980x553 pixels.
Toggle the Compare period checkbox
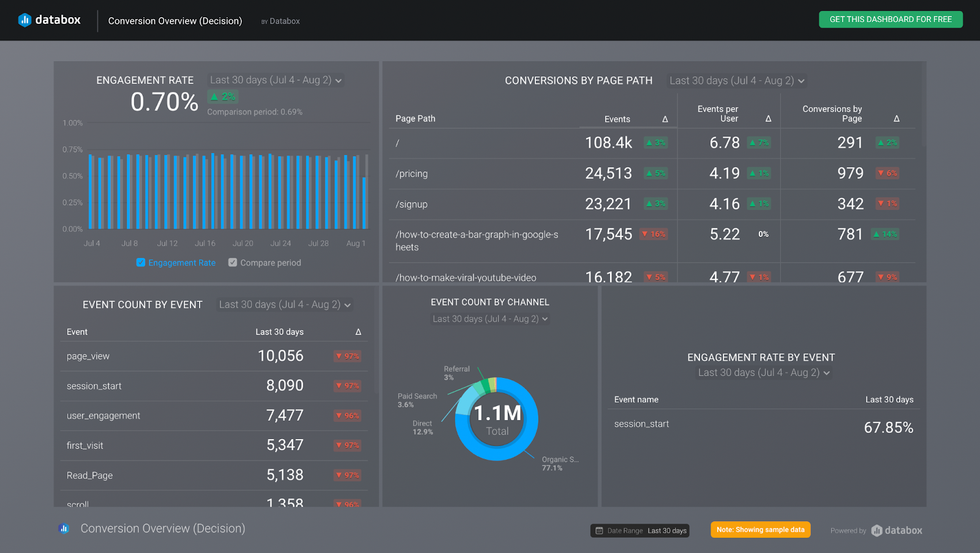pos(233,263)
